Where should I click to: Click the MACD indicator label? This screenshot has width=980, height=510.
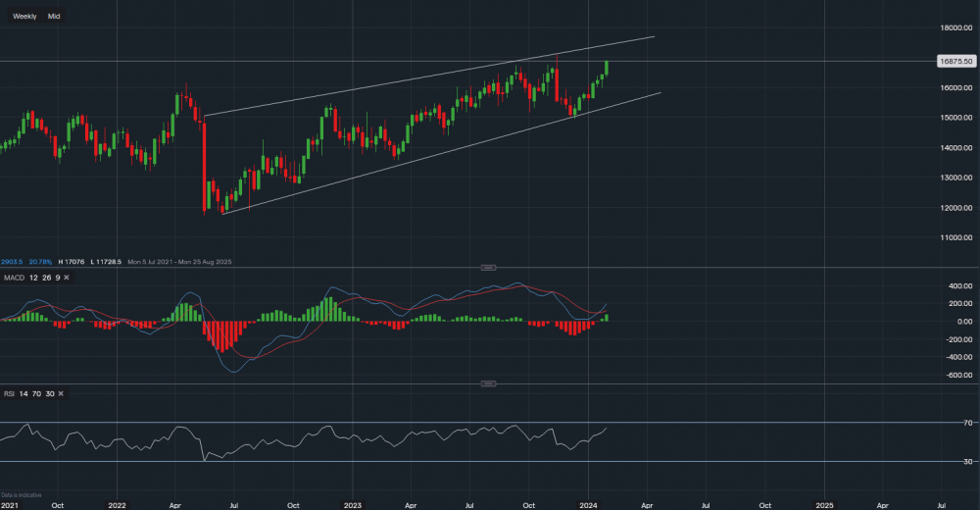[14, 279]
